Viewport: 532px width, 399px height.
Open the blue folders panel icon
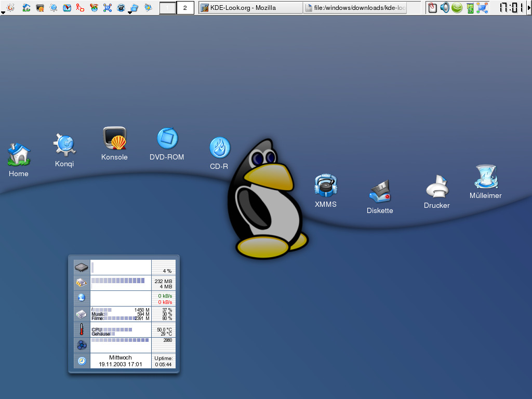click(x=135, y=7)
